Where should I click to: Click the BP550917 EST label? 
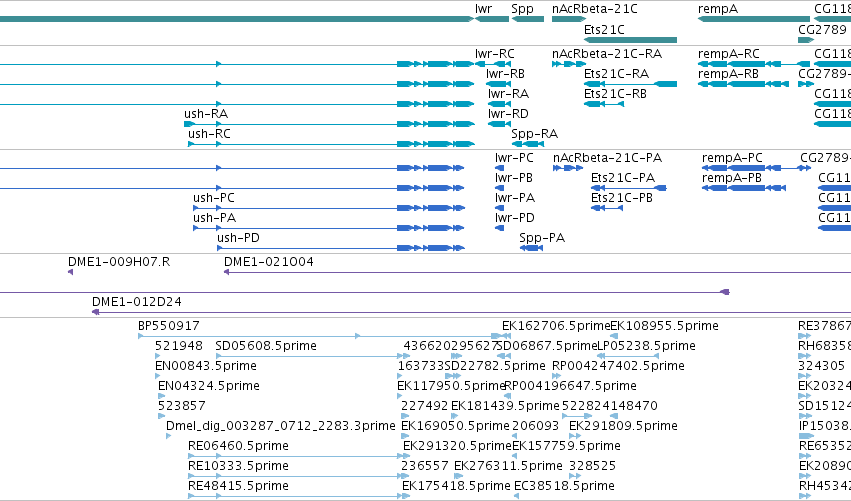tap(169, 326)
